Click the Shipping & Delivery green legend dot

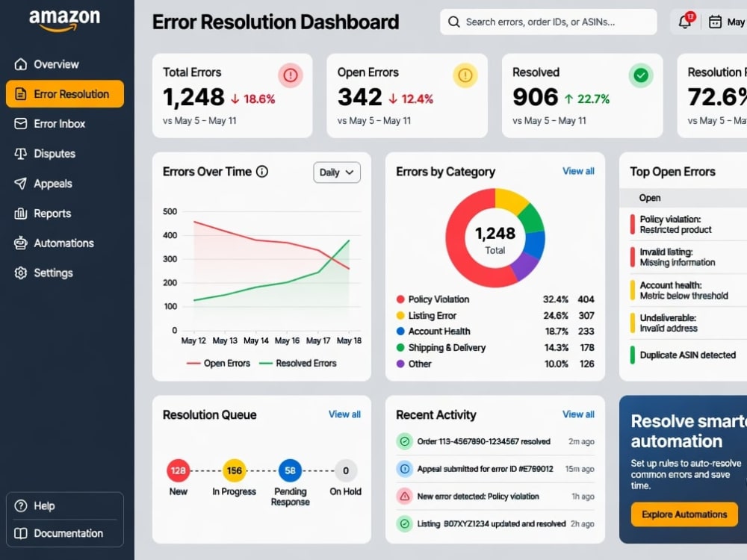coord(400,347)
